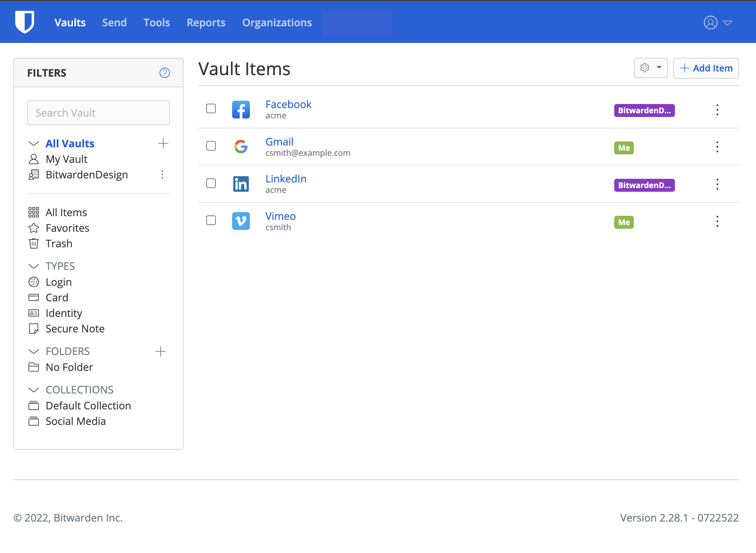Collapse the TYPES section
756x553 pixels.
click(x=34, y=266)
